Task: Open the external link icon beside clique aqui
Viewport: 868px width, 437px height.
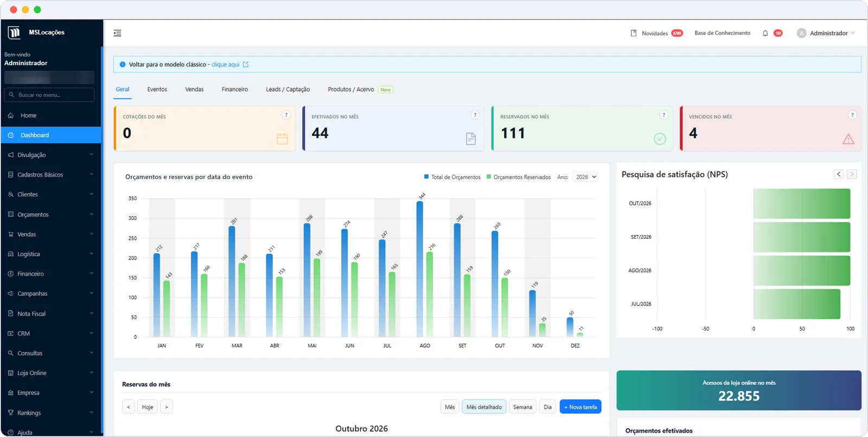Action: pyautogui.click(x=246, y=65)
